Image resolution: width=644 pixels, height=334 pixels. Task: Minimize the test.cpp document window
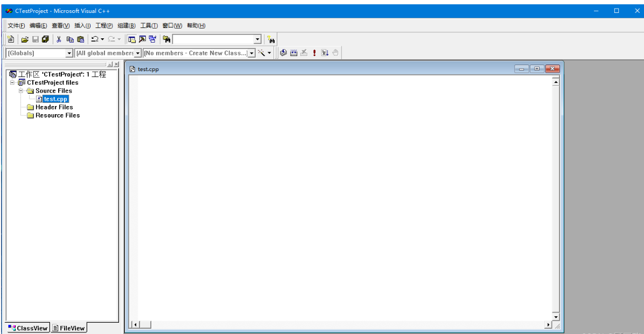[x=522, y=69]
